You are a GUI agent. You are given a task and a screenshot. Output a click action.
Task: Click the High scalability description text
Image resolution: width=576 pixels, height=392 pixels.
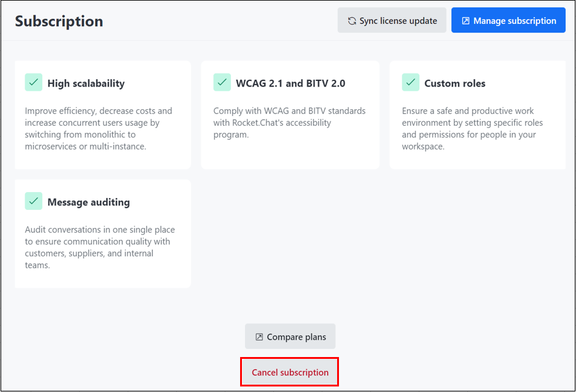(98, 129)
